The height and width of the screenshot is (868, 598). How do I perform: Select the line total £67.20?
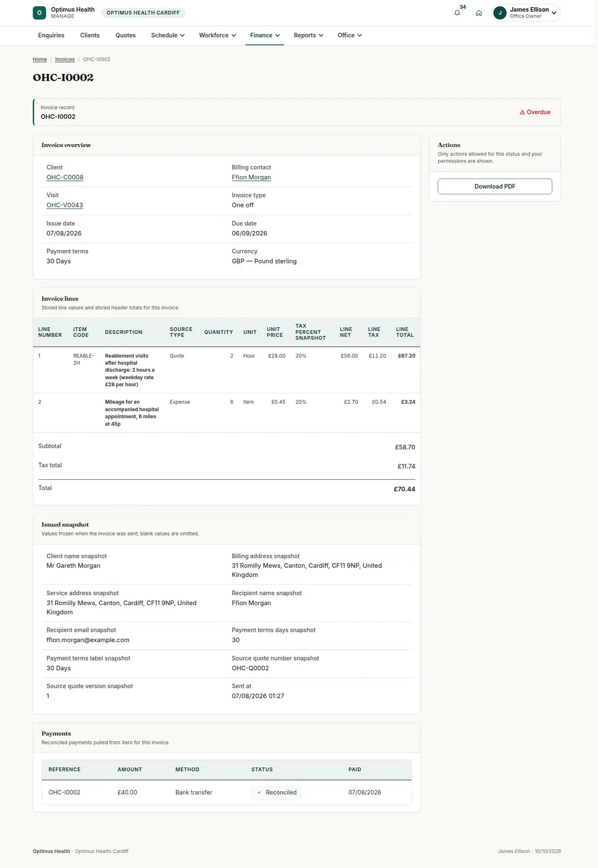(x=407, y=356)
